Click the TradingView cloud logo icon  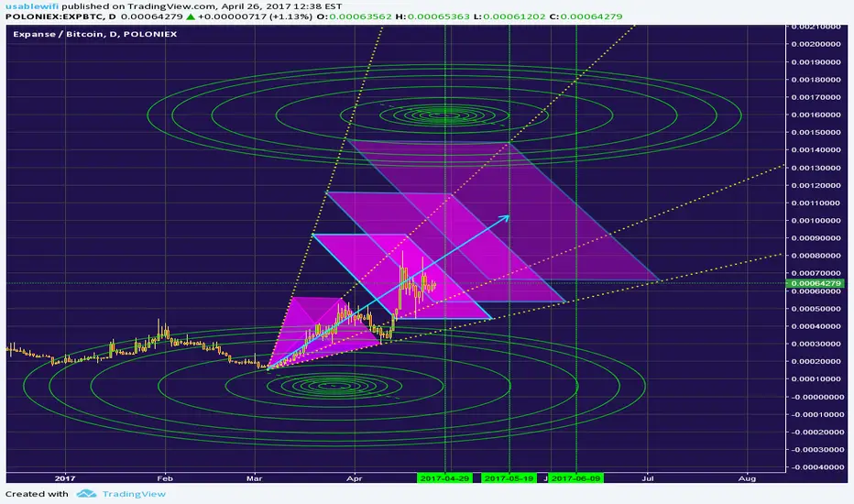(86, 494)
